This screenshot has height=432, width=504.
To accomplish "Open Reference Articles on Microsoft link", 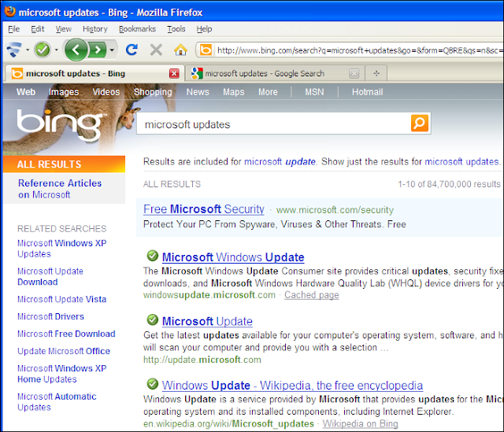I will click(x=60, y=189).
